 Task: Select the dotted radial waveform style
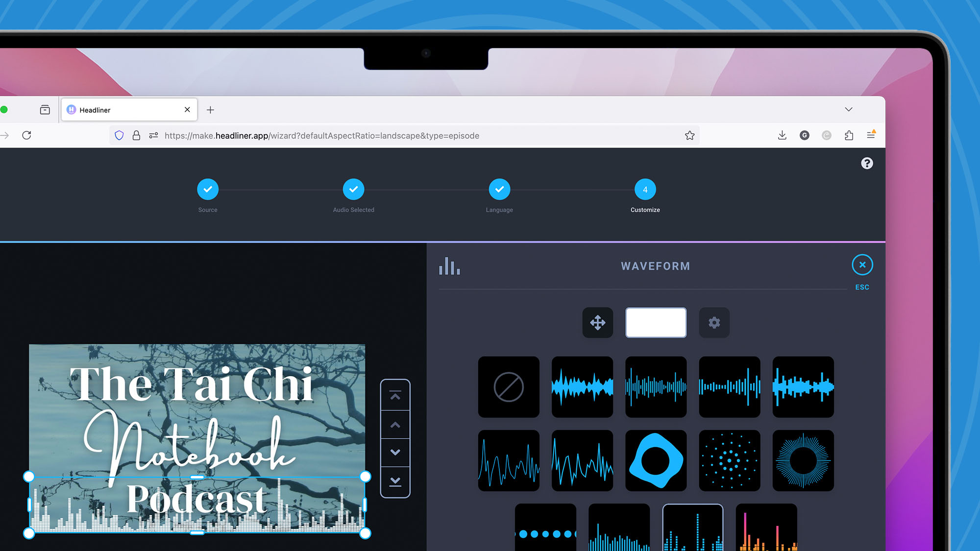click(x=729, y=460)
